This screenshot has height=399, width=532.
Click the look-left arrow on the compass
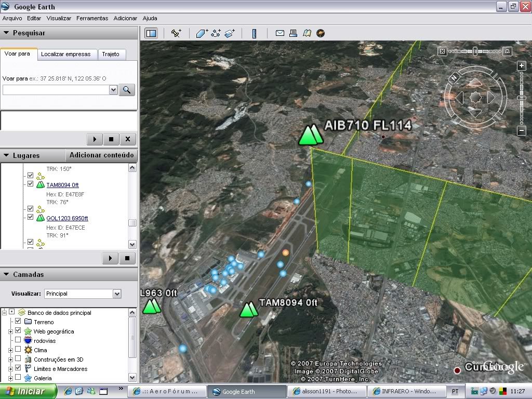coord(460,97)
